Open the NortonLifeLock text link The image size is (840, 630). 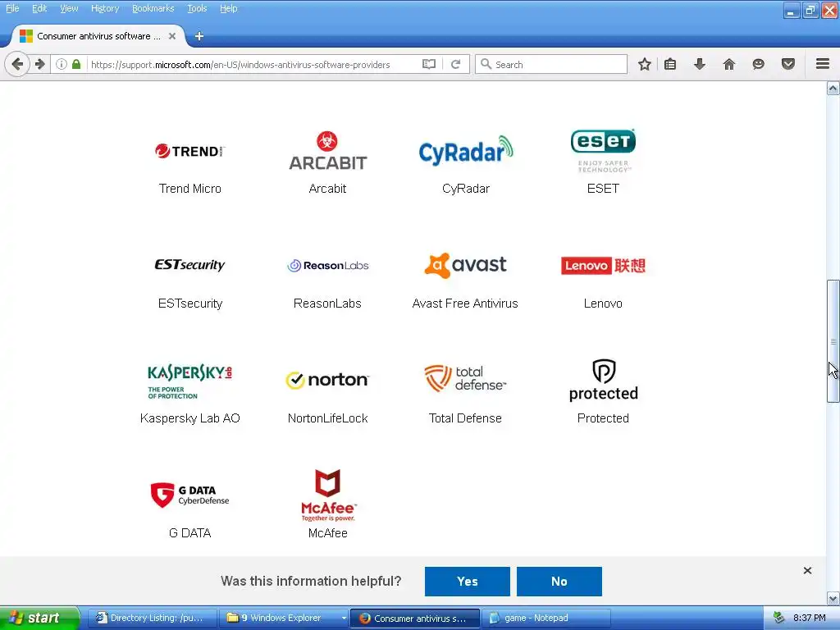(x=327, y=418)
